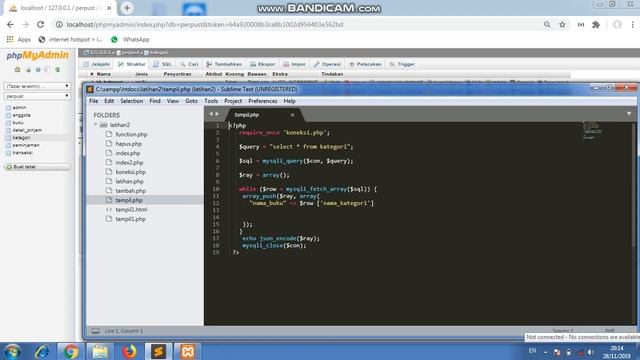
Task: Open function.php in Sublime sidebar
Action: tap(131, 134)
